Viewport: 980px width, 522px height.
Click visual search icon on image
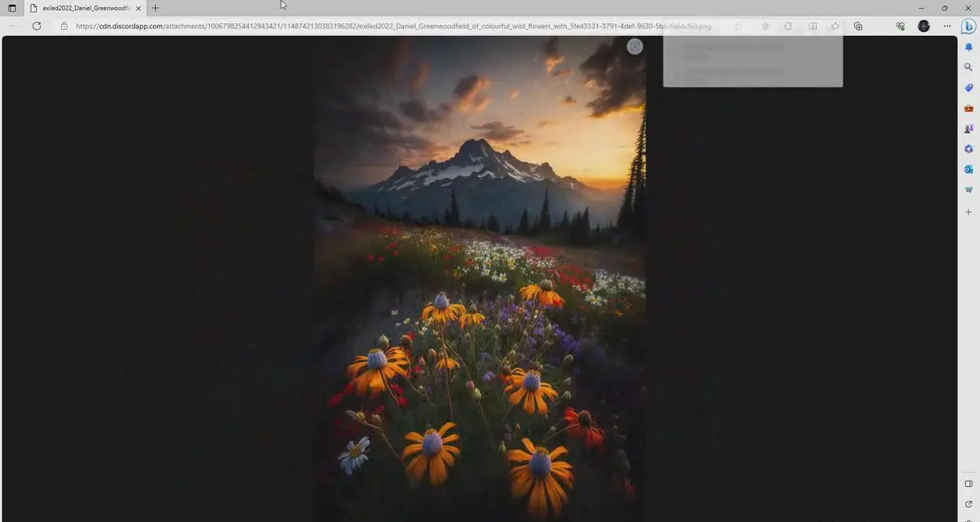point(635,46)
